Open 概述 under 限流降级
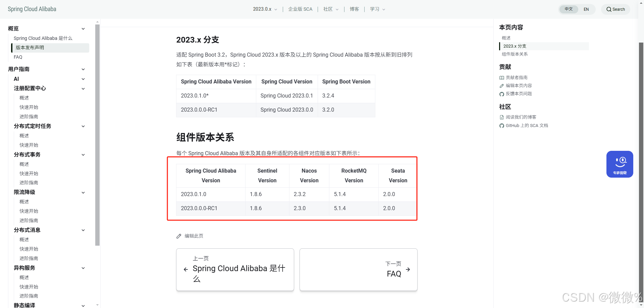 [x=24, y=202]
